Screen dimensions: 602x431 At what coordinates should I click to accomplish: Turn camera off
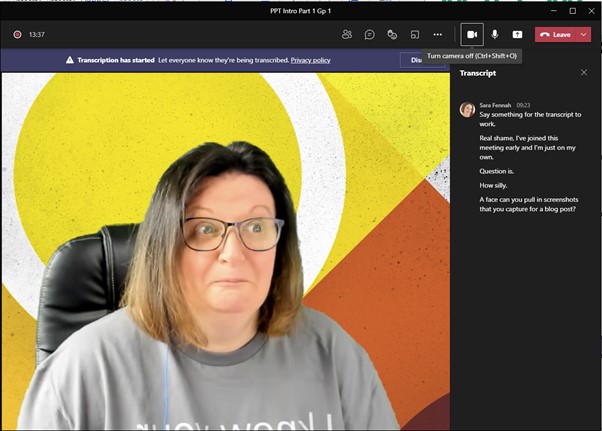472,34
